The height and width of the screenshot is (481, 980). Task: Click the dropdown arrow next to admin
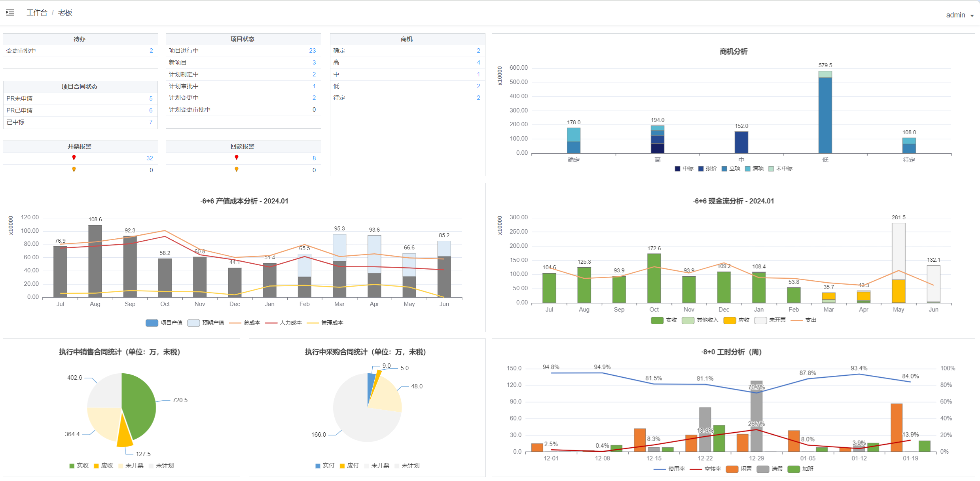click(x=972, y=16)
